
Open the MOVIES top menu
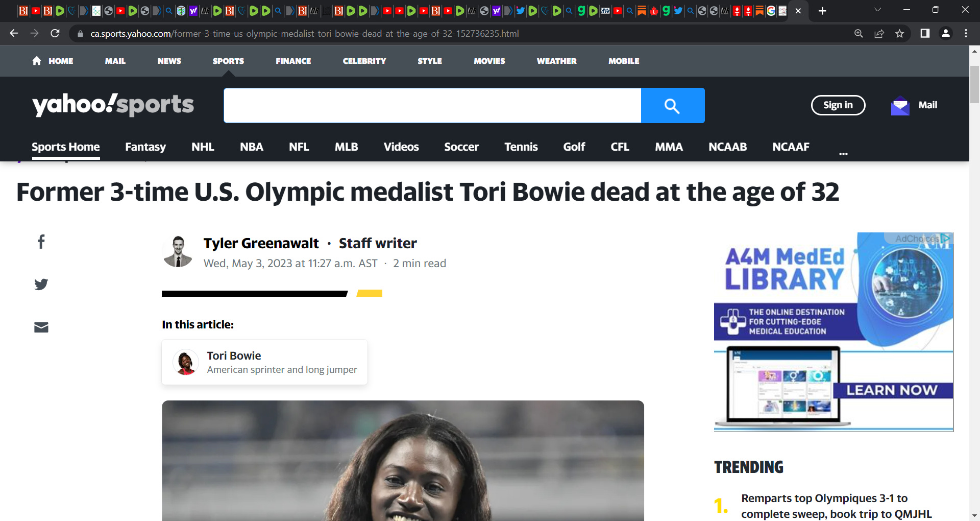tap(489, 61)
